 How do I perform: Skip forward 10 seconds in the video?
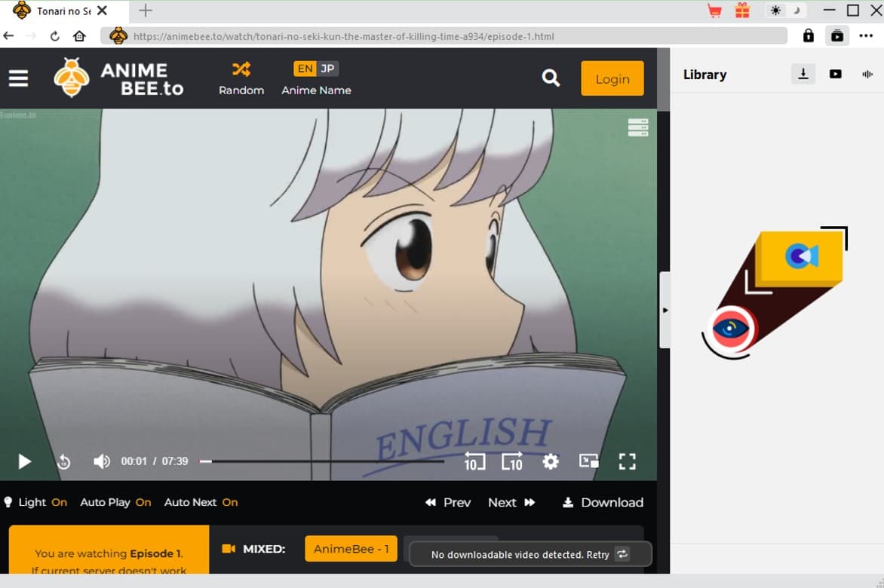(512, 461)
